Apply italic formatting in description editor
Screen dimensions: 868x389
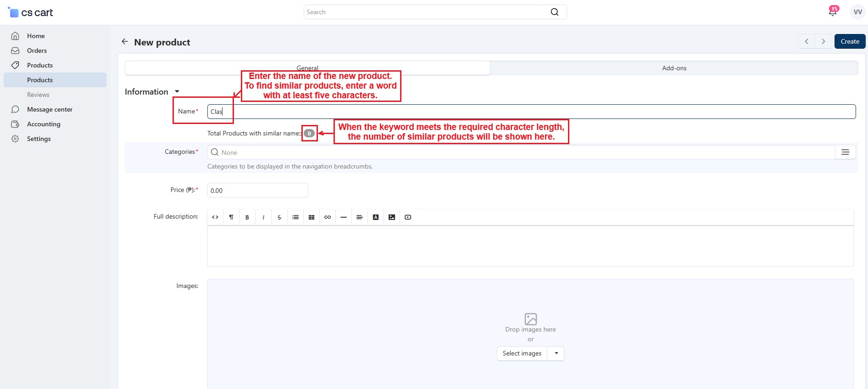(x=263, y=217)
